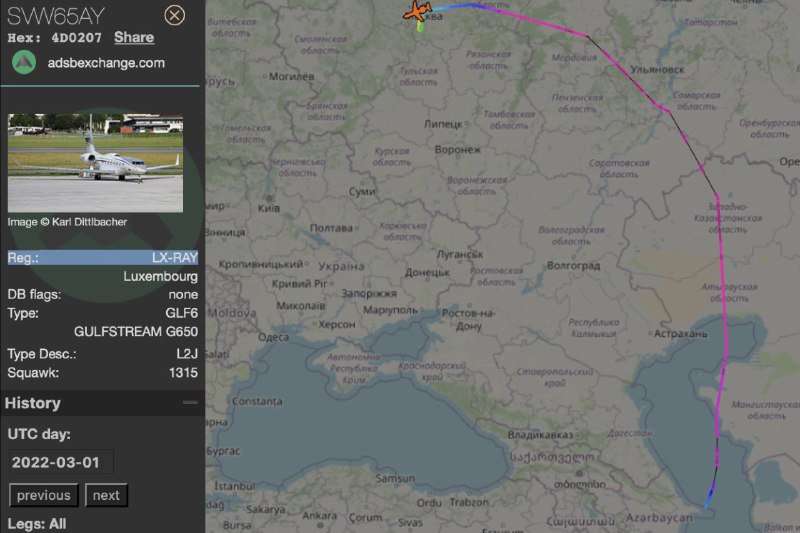Click the green adsbexchange logo icon

[24, 63]
